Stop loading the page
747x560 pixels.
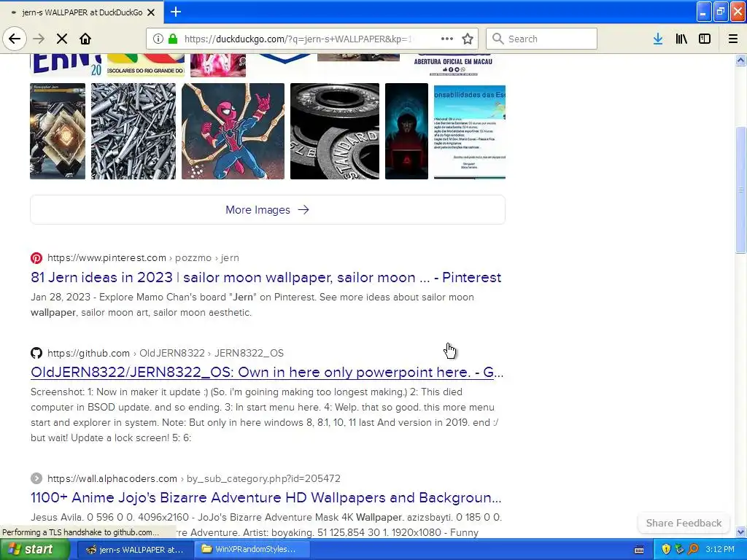62,39
